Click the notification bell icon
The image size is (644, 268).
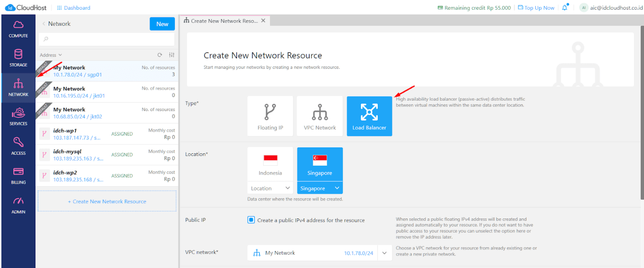565,8
